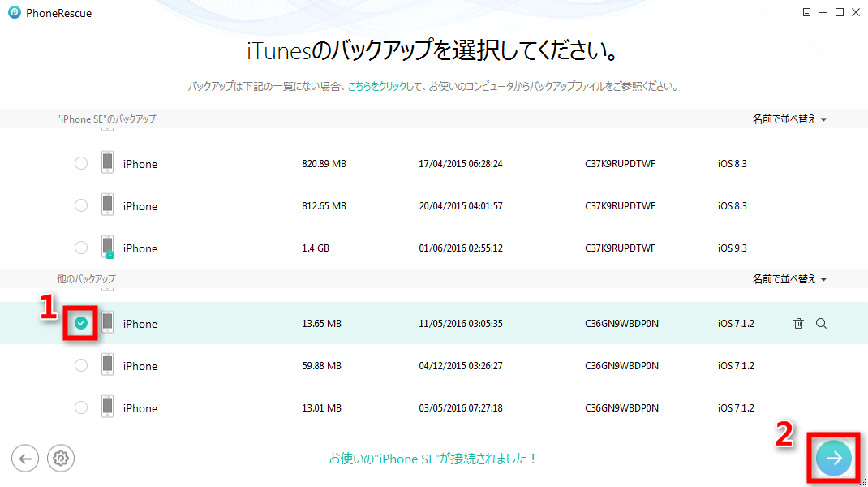This screenshot has width=868, height=487.
Task: Click the "iPhone SE"のバックアップ section header
Action: click(x=106, y=119)
